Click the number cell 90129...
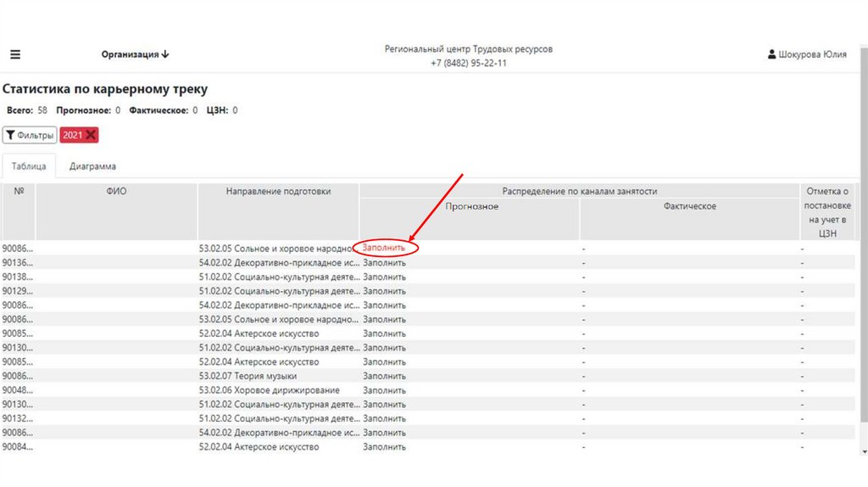 (x=18, y=291)
